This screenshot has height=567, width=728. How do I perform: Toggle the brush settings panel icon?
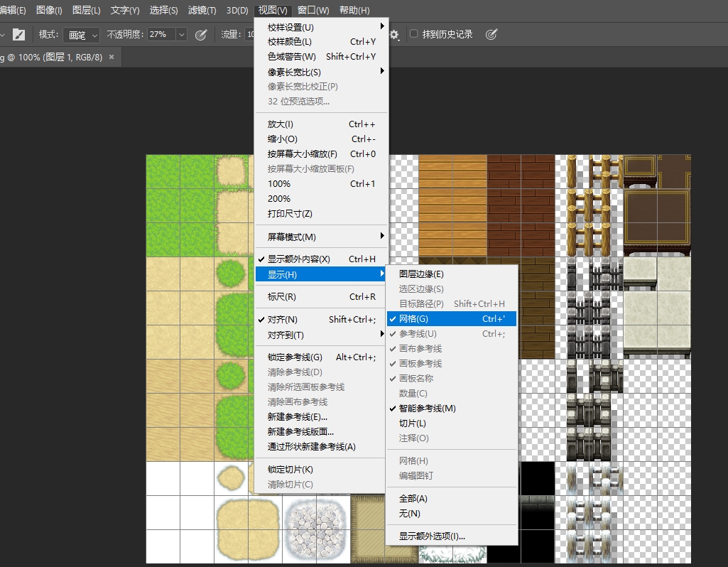pyautogui.click(x=18, y=34)
